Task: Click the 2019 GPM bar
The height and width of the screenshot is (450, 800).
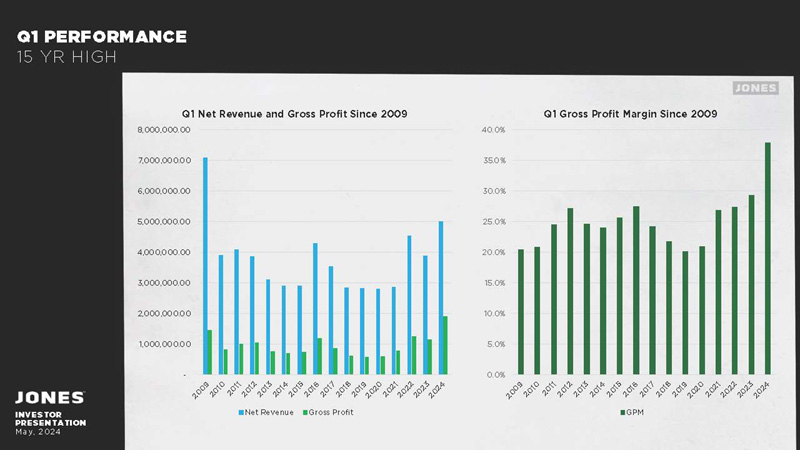Action: (x=685, y=313)
